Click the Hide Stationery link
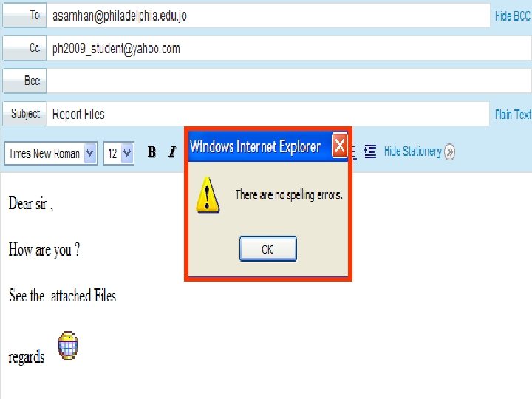Screen dimensions: 532x399 pos(412,151)
